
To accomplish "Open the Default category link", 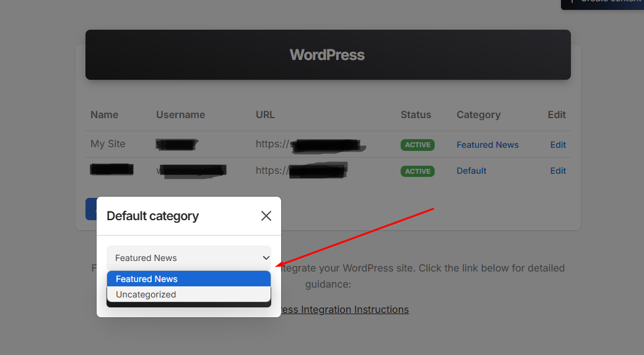I will tap(471, 171).
